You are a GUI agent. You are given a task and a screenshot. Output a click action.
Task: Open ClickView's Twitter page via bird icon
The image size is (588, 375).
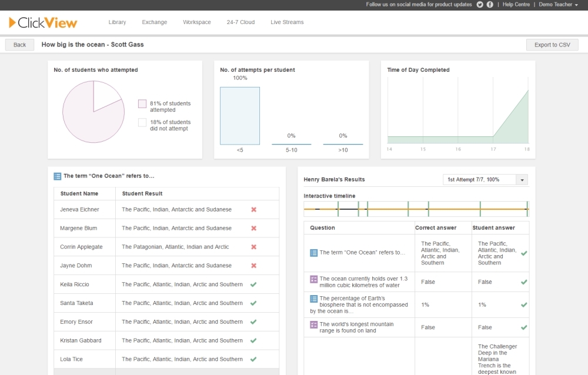(x=480, y=5)
